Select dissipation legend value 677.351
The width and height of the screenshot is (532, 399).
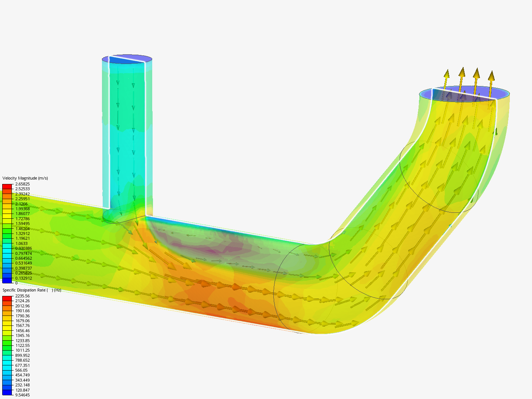click(23, 365)
